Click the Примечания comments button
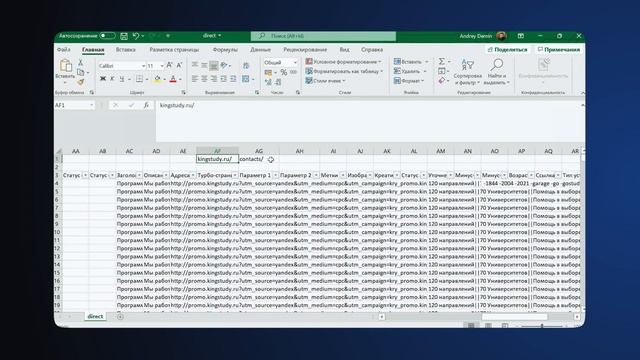The height and width of the screenshot is (360, 640). pos(558,49)
